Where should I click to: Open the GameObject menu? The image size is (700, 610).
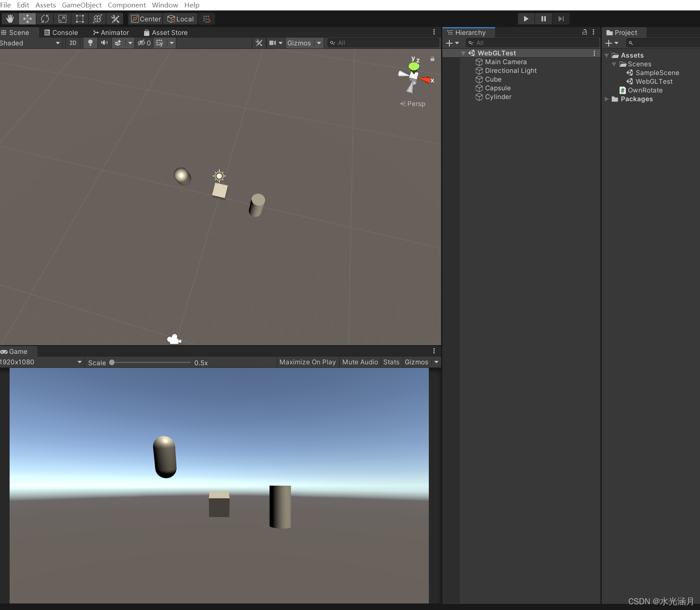pos(82,5)
